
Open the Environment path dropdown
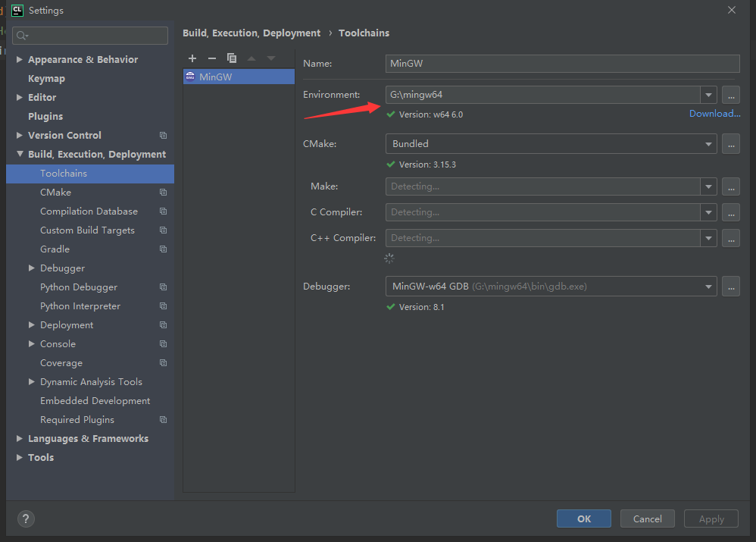[708, 95]
